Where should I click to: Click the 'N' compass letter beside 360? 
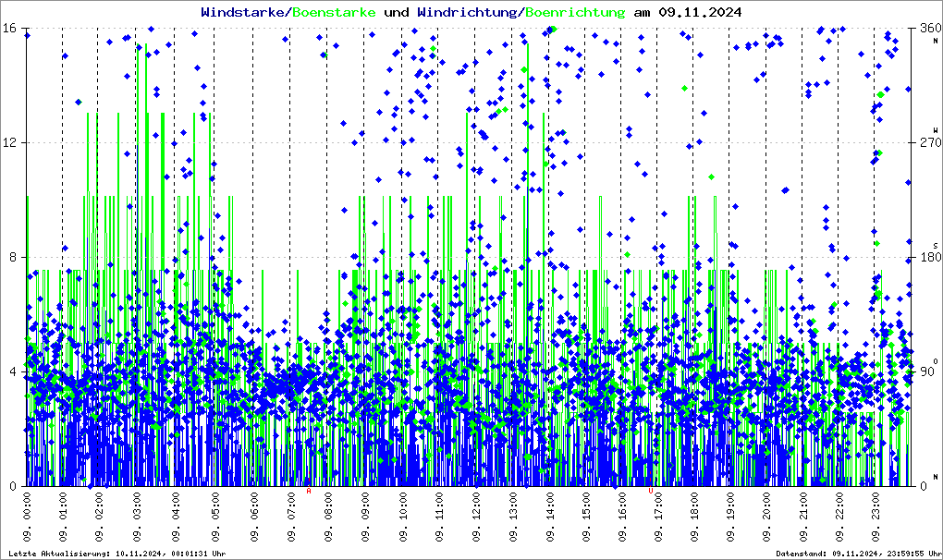pos(936,41)
